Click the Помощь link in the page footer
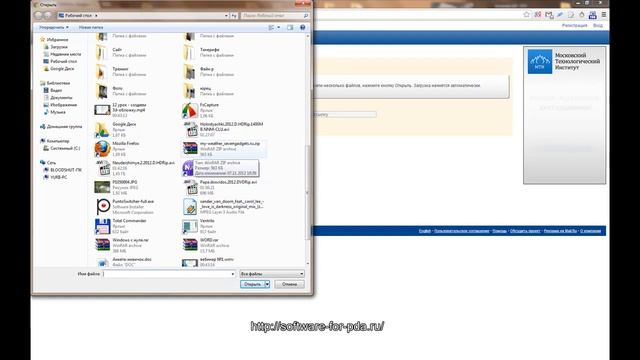 499,231
